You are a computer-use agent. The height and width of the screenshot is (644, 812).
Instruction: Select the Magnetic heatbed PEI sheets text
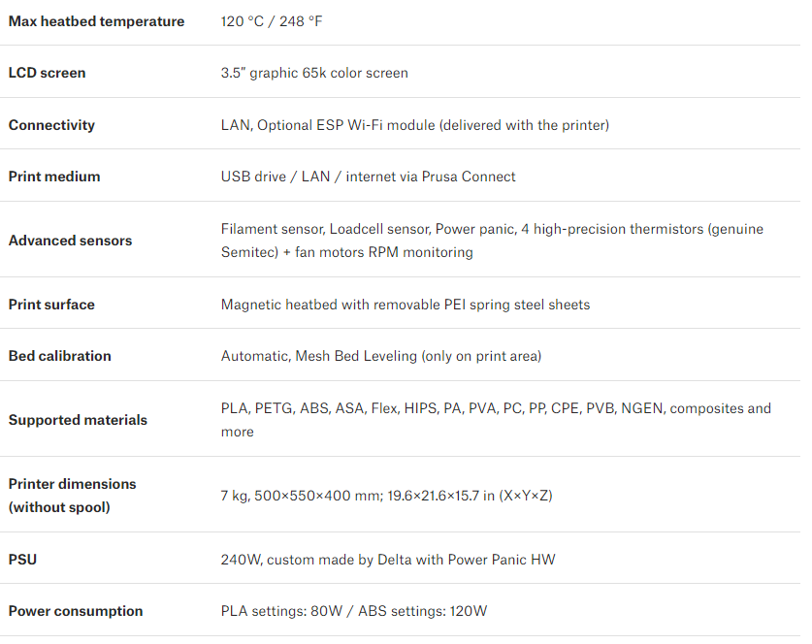406,305
